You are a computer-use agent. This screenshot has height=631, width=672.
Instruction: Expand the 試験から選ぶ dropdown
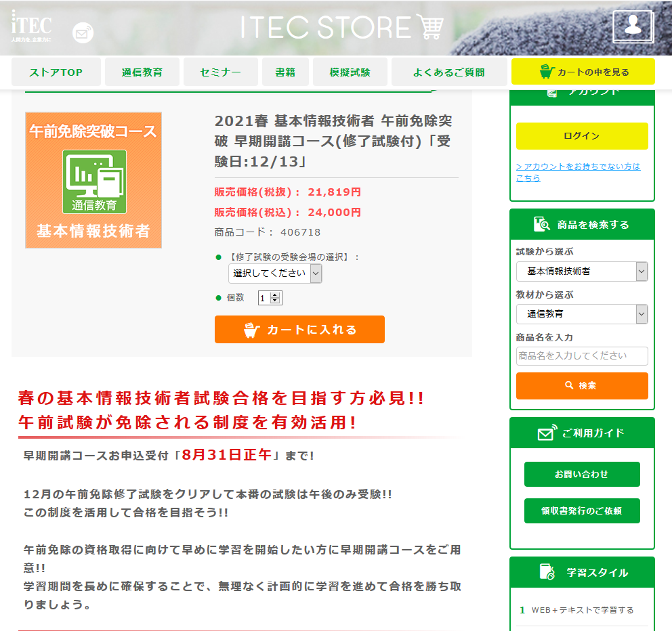coord(581,271)
